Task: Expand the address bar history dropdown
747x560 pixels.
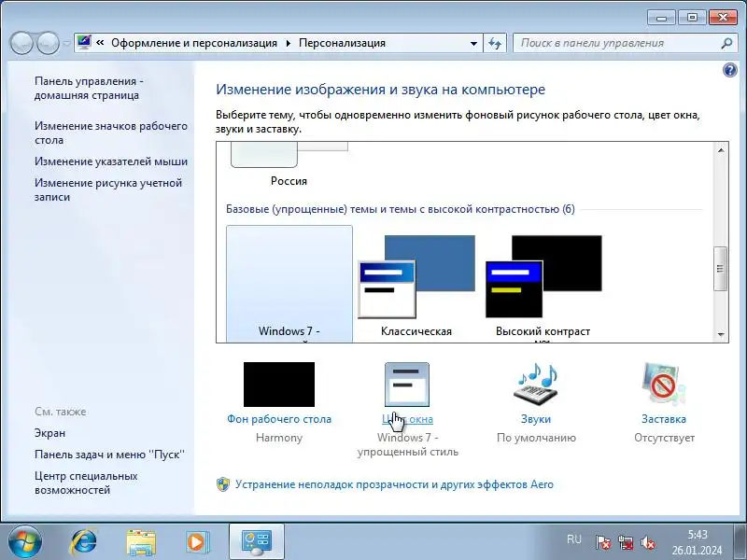Action: point(473,43)
